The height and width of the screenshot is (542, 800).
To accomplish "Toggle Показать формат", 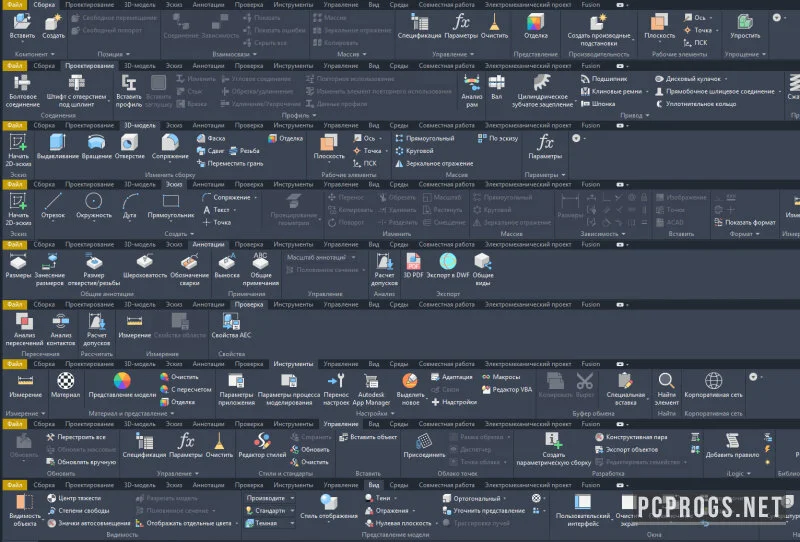I will tap(745, 223).
